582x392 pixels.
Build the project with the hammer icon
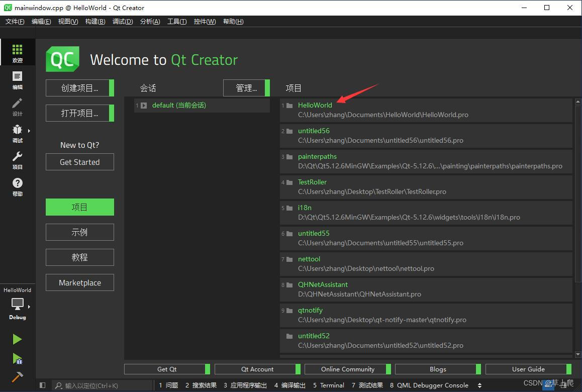(17, 377)
